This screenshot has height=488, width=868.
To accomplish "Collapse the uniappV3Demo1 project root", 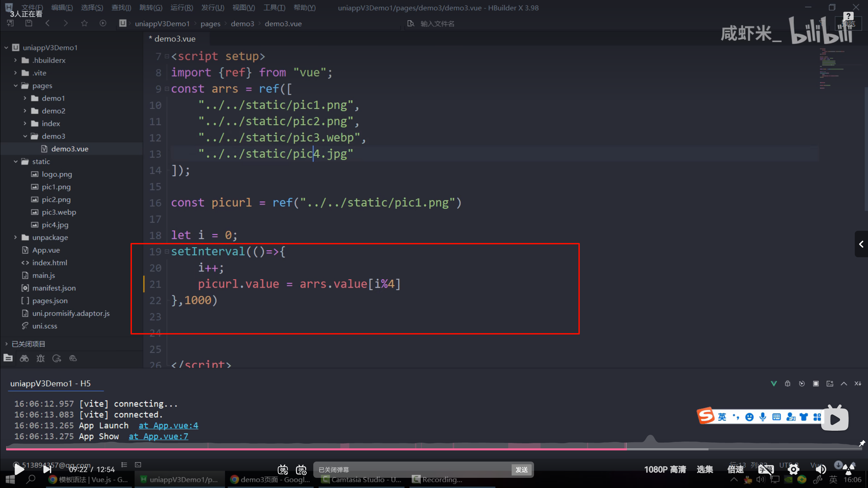I will tap(6, 47).
